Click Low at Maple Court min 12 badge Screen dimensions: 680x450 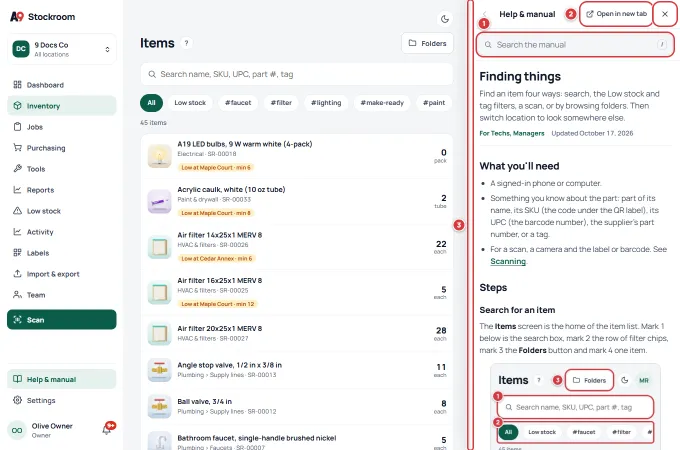click(x=218, y=304)
